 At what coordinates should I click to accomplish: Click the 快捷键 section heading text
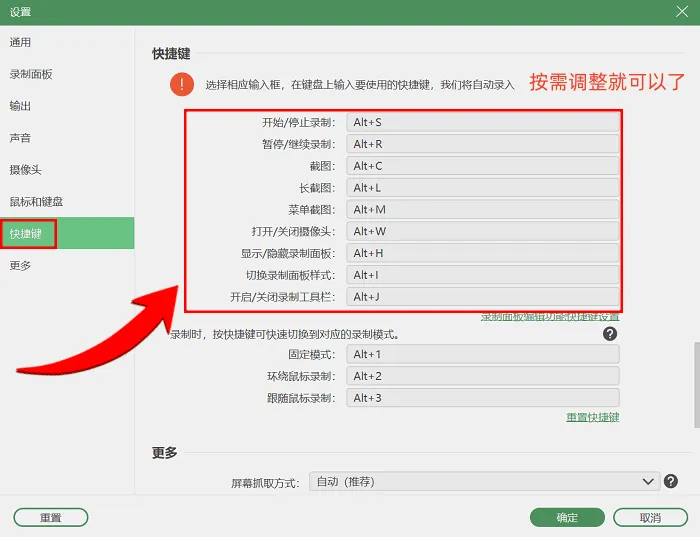click(171, 54)
